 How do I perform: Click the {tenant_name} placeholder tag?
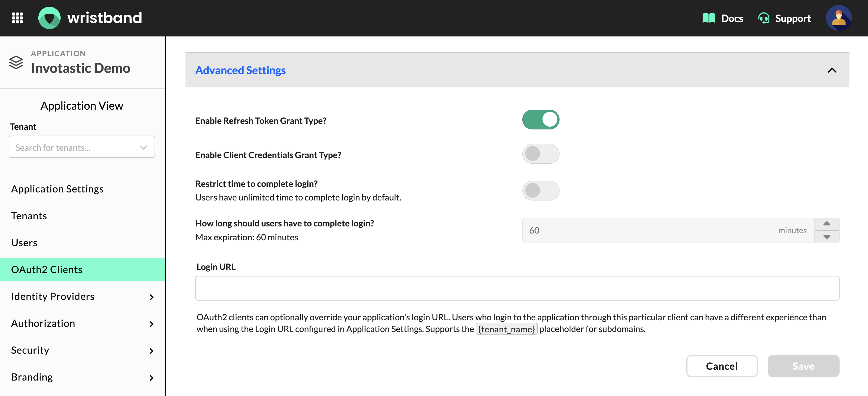coord(506,329)
